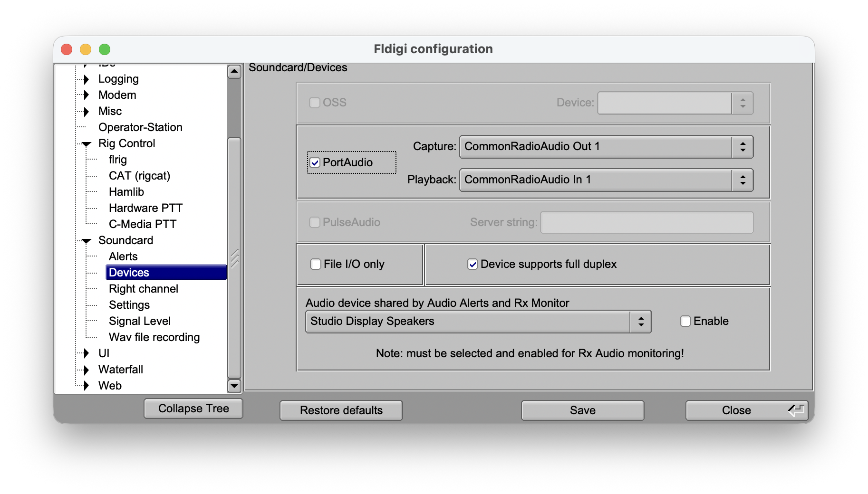Expand the Logging tree node arrow
The height and width of the screenshot is (494, 868).
pos(86,79)
